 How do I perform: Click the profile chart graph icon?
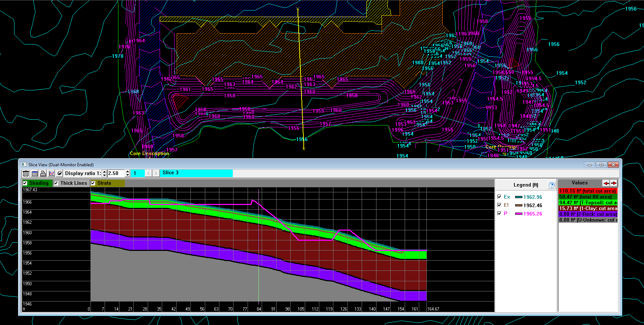[51, 174]
